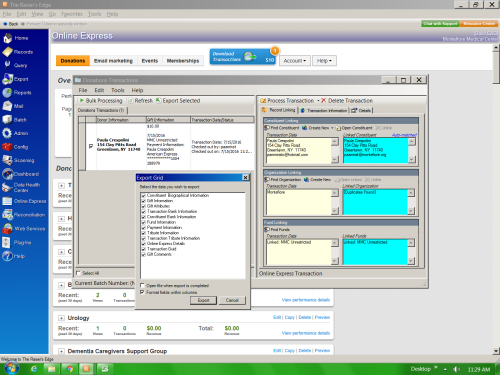Screen dimensions: 500x375
Task: Open Plug-ins in the sidebar
Action: point(17,242)
